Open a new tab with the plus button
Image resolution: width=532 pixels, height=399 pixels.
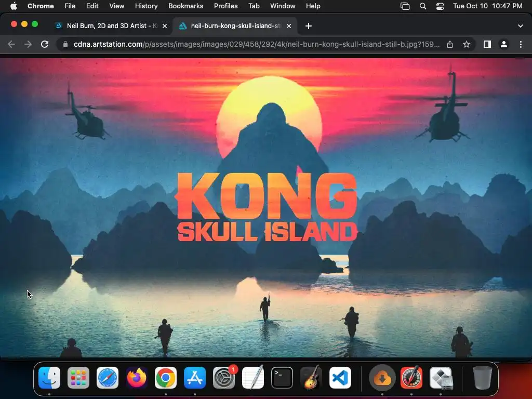tap(309, 26)
